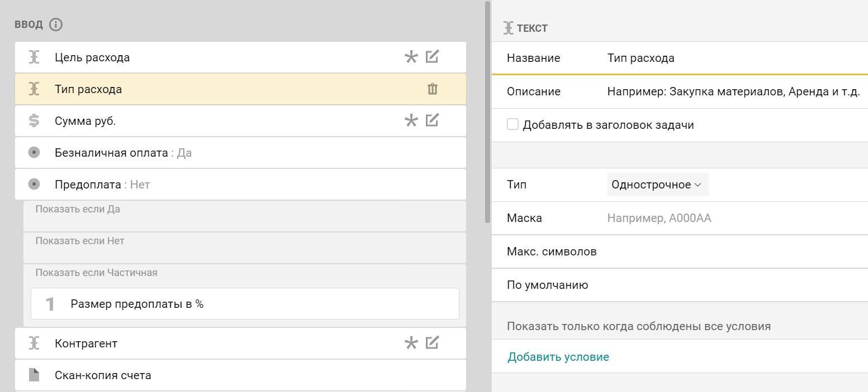Select the Безналичная оплата radio field
This screenshot has width=868, height=392.
coord(112,153)
